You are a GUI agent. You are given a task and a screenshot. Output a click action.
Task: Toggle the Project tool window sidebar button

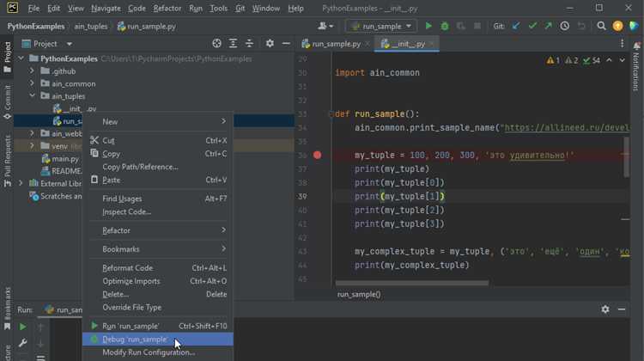[x=8, y=57]
